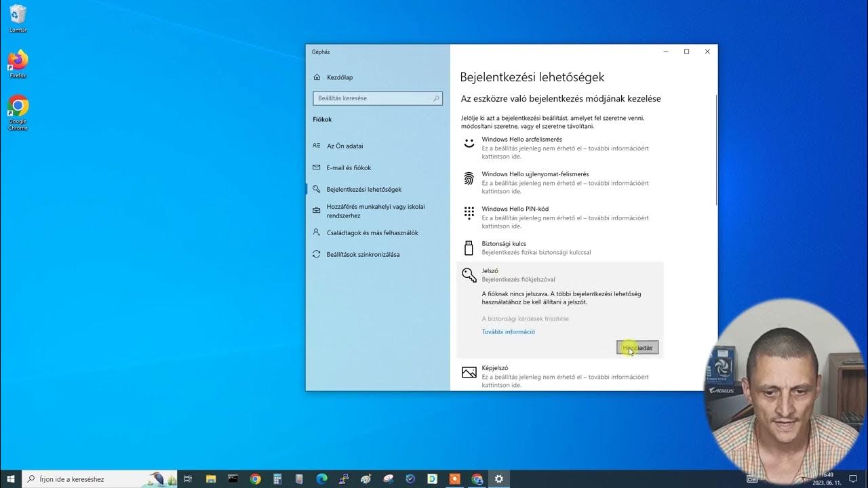Click the taskbar clock and date
Screen dimensions: 868x488
(827, 479)
